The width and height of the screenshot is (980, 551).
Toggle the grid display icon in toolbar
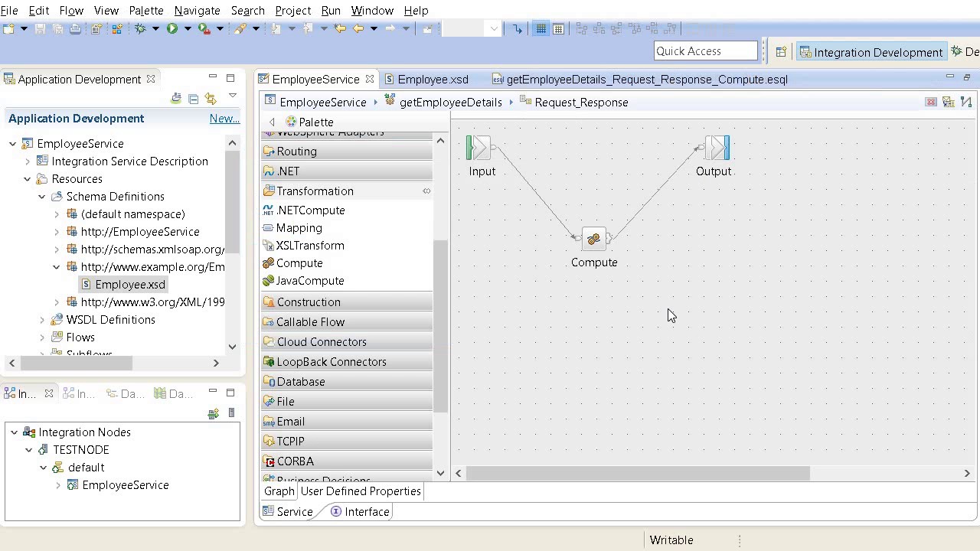[541, 29]
